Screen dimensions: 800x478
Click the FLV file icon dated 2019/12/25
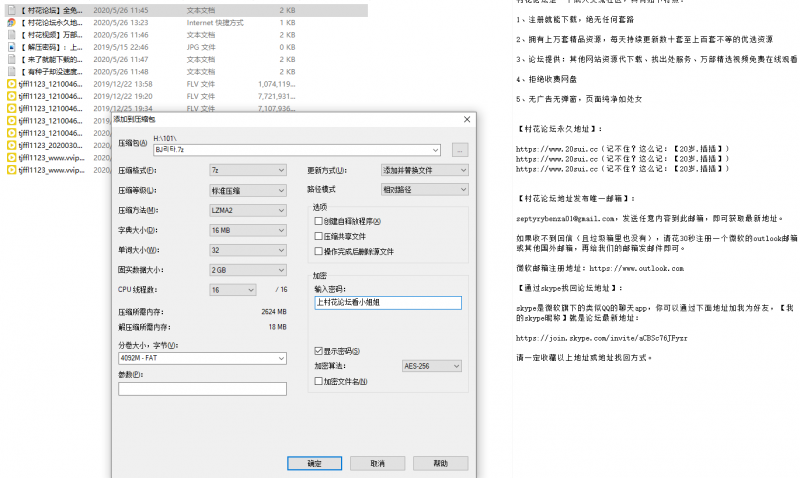click(11, 108)
